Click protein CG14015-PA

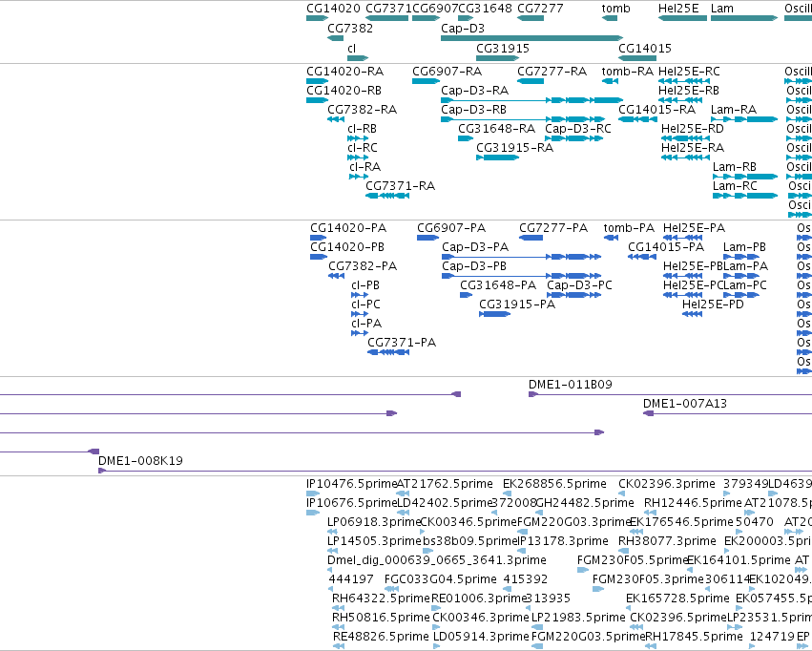coord(666,247)
